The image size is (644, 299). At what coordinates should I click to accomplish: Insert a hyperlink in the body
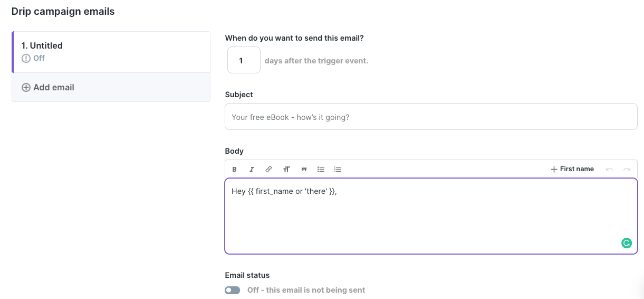tap(268, 170)
